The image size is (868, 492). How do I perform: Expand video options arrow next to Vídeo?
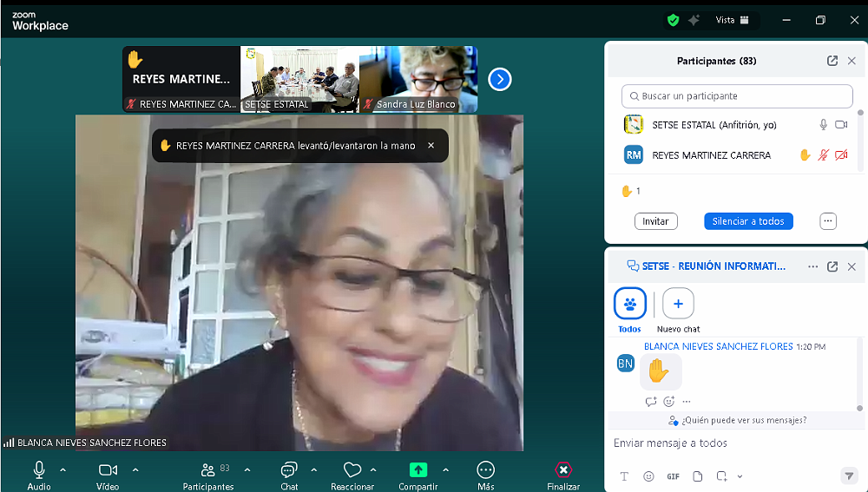click(135, 469)
